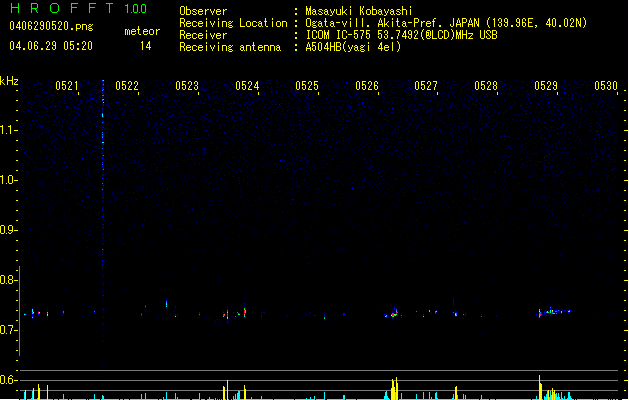This screenshot has height=400, width=629.
Task: Click the 1.0 kHz axis label
Action: [8, 180]
